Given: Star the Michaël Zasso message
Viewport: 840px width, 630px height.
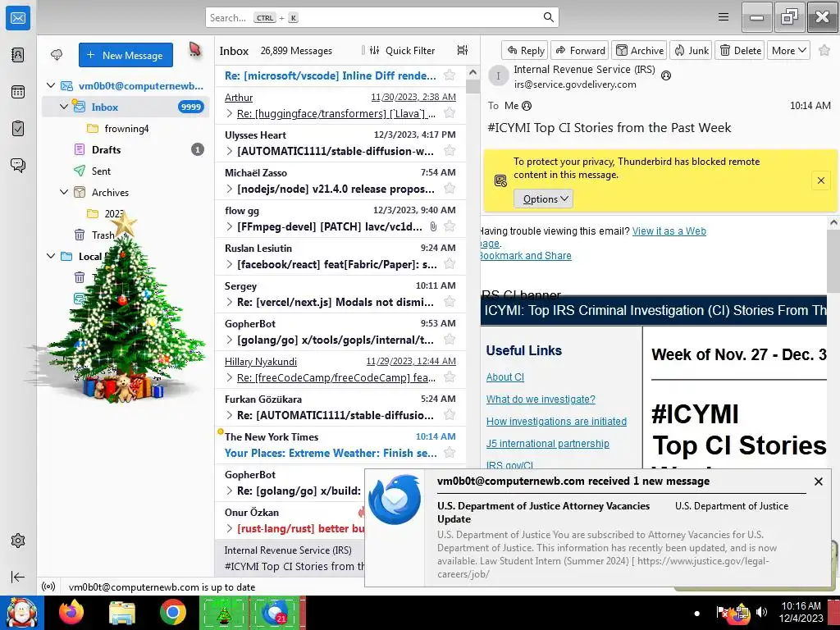Looking at the screenshot, I should click(450, 188).
